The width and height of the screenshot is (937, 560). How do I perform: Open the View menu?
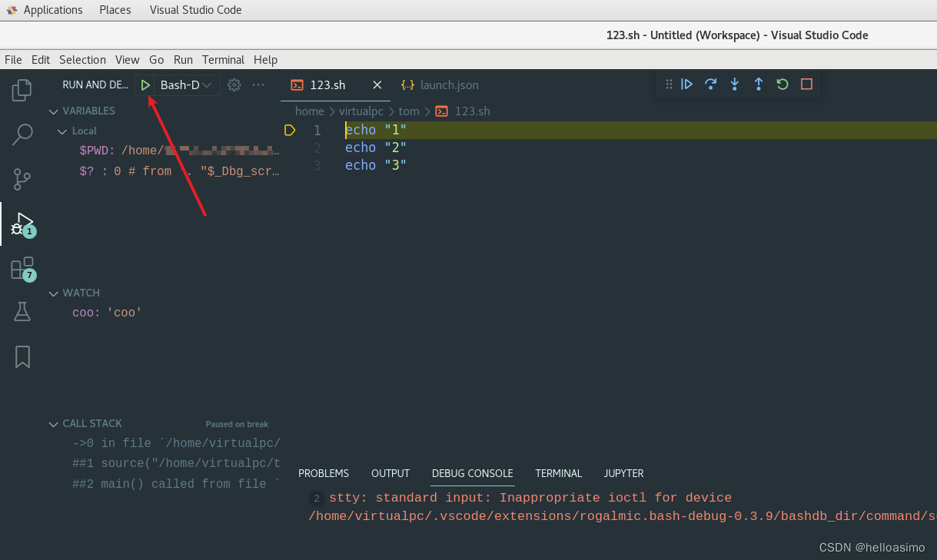click(x=128, y=59)
